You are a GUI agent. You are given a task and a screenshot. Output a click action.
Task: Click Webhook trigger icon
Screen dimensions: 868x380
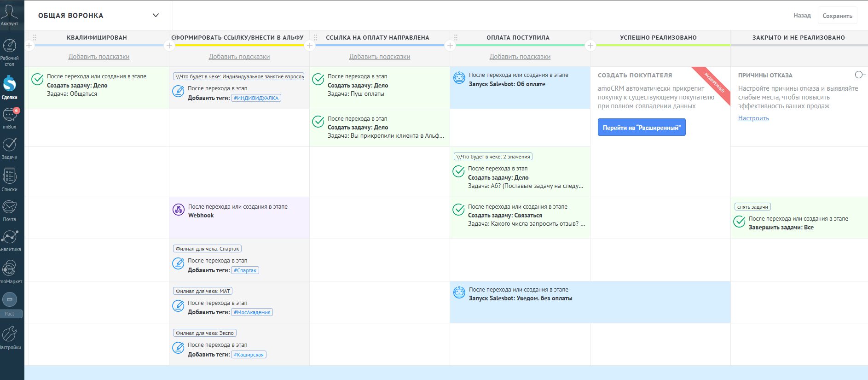pos(179,210)
